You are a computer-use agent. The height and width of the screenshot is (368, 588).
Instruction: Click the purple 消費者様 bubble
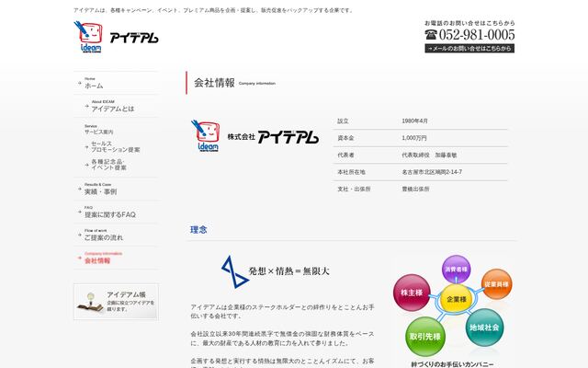tap(456, 269)
